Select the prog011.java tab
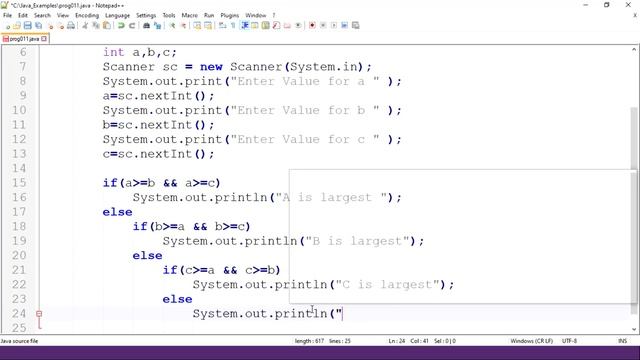 click(24, 39)
